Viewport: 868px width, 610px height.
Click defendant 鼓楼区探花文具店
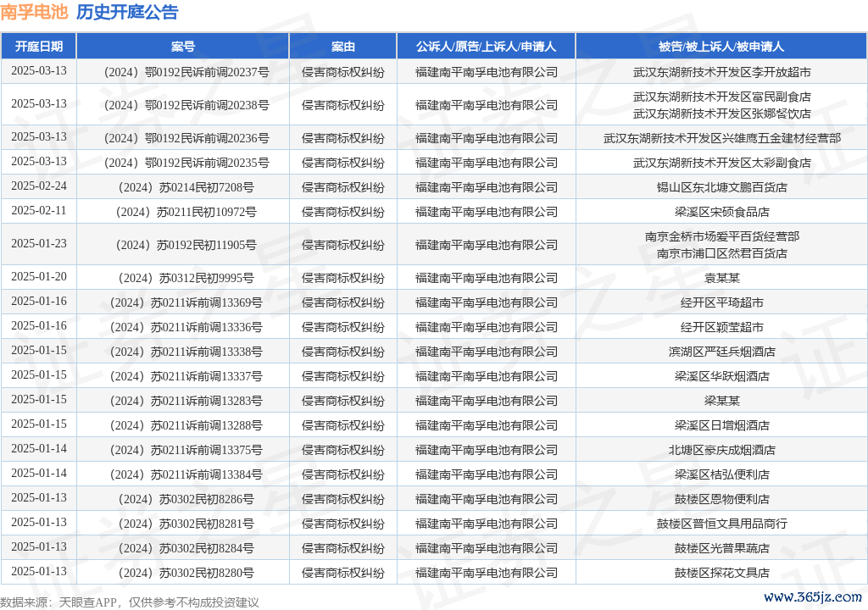pos(722,573)
